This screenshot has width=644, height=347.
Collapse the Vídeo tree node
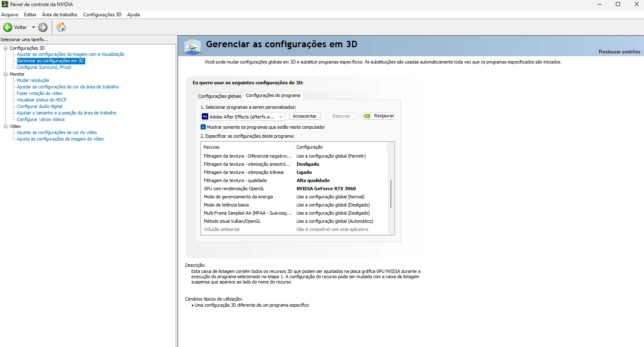pyautogui.click(x=6, y=126)
